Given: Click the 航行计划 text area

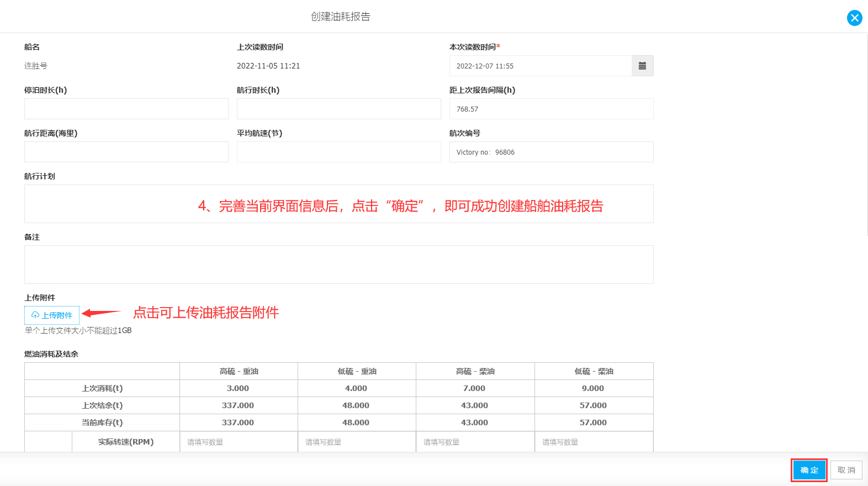Looking at the screenshot, I should pyautogui.click(x=339, y=204).
